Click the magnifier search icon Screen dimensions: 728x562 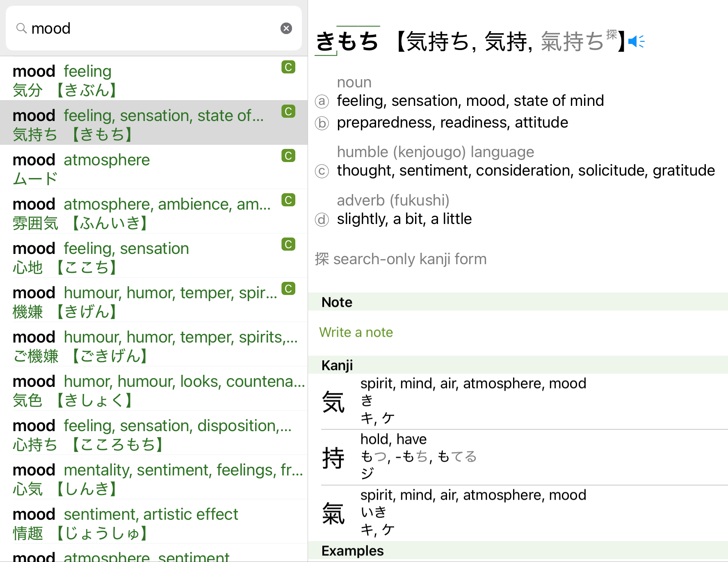[x=21, y=28]
